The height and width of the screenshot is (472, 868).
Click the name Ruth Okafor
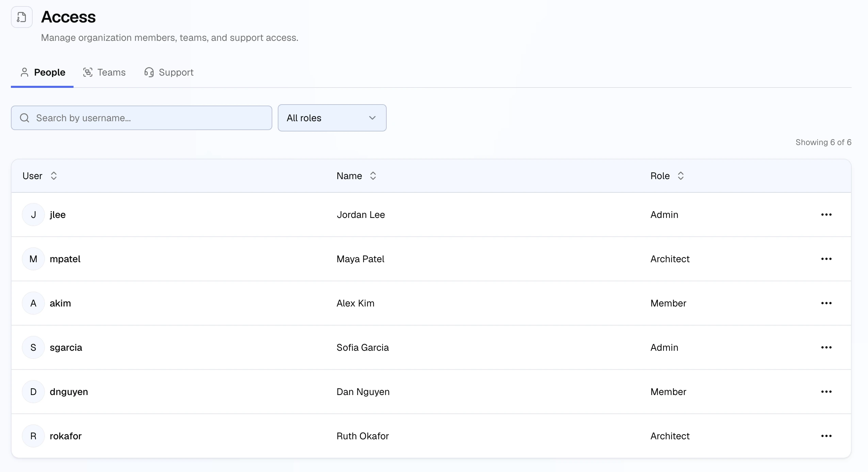363,436
